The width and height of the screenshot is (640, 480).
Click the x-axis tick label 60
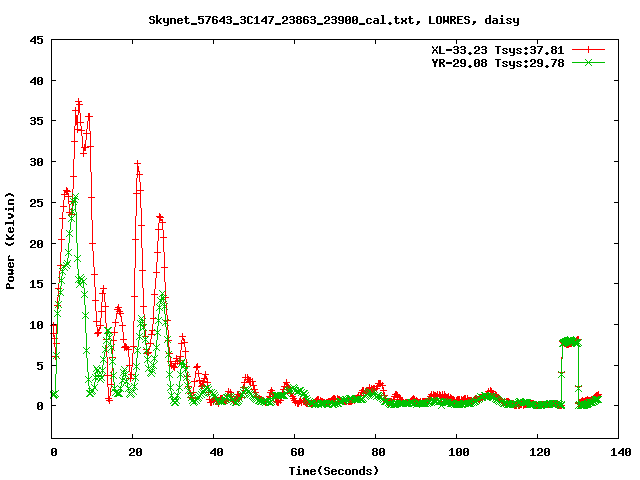[x=297, y=452]
